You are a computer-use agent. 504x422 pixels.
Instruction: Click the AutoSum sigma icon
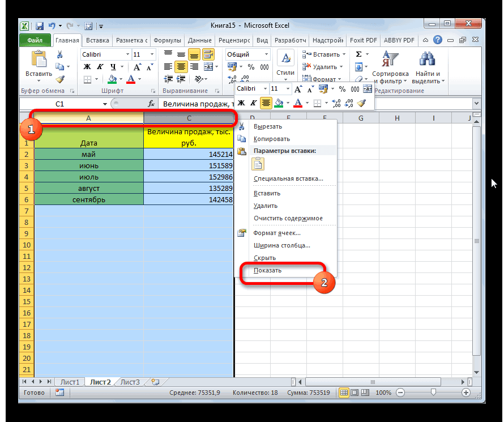(358, 54)
